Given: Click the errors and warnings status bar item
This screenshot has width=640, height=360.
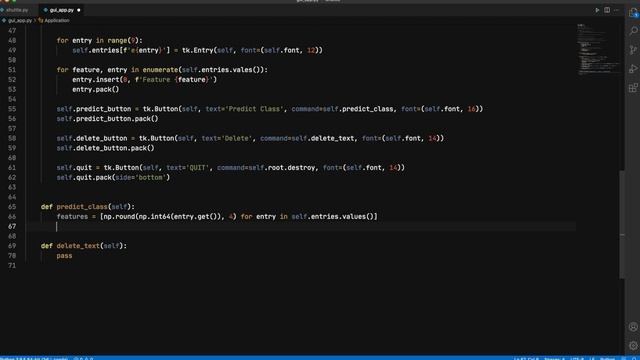Looking at the screenshot, I should click(83, 358).
